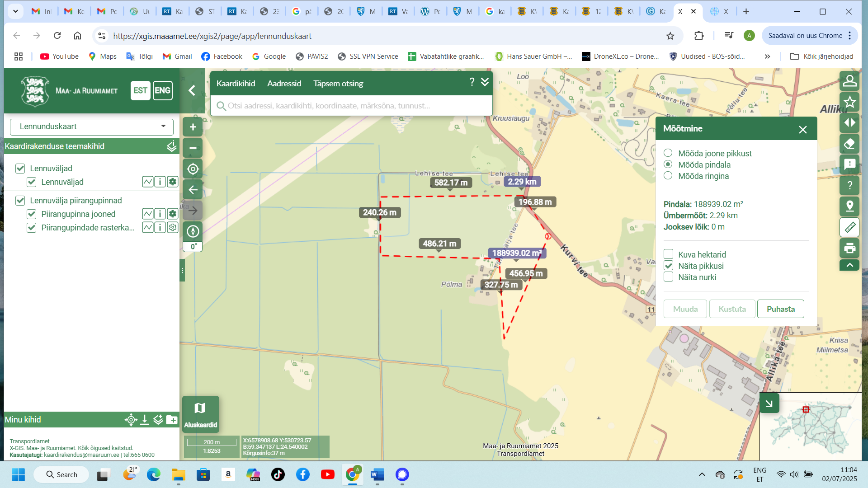Toggle the ruler measurement tool
The image size is (868, 488).
[849, 227]
